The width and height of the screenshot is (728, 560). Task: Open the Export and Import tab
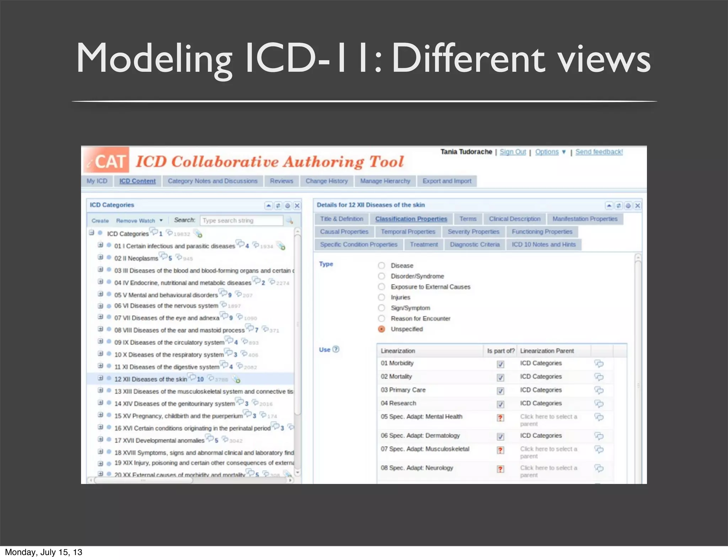pyautogui.click(x=447, y=181)
